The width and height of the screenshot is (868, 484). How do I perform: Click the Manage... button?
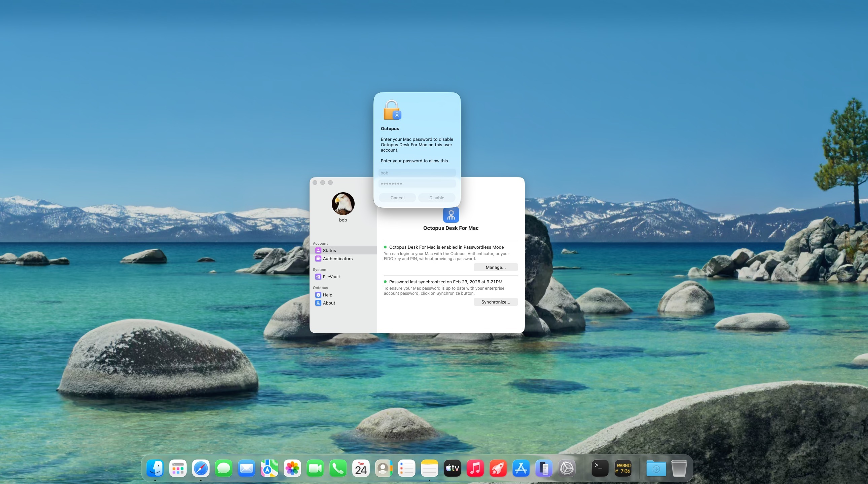[x=496, y=267]
